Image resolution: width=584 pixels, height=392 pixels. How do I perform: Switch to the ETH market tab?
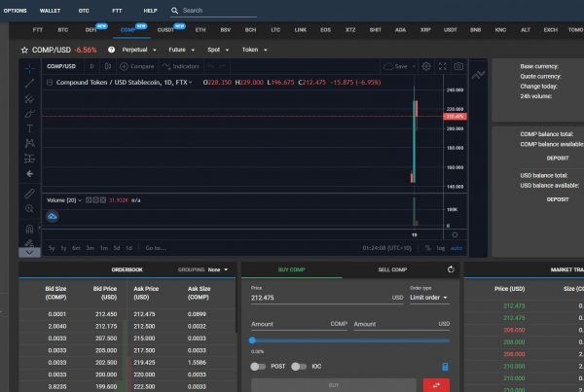tap(201, 30)
